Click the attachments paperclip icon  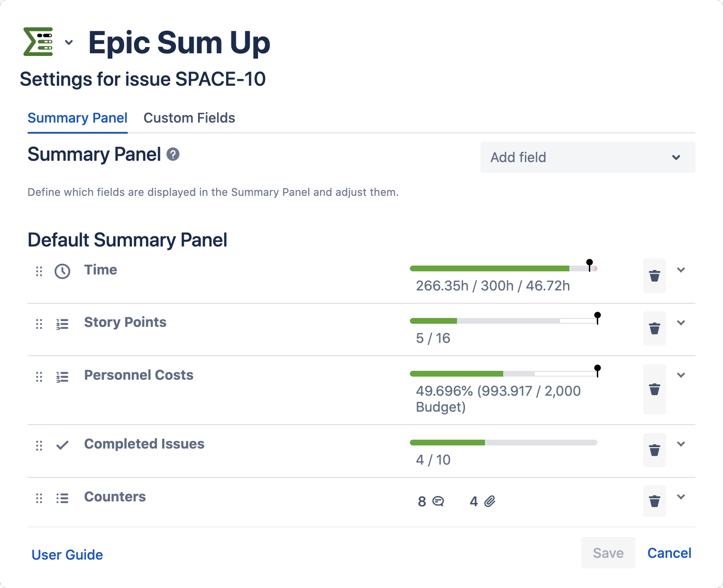click(x=489, y=501)
